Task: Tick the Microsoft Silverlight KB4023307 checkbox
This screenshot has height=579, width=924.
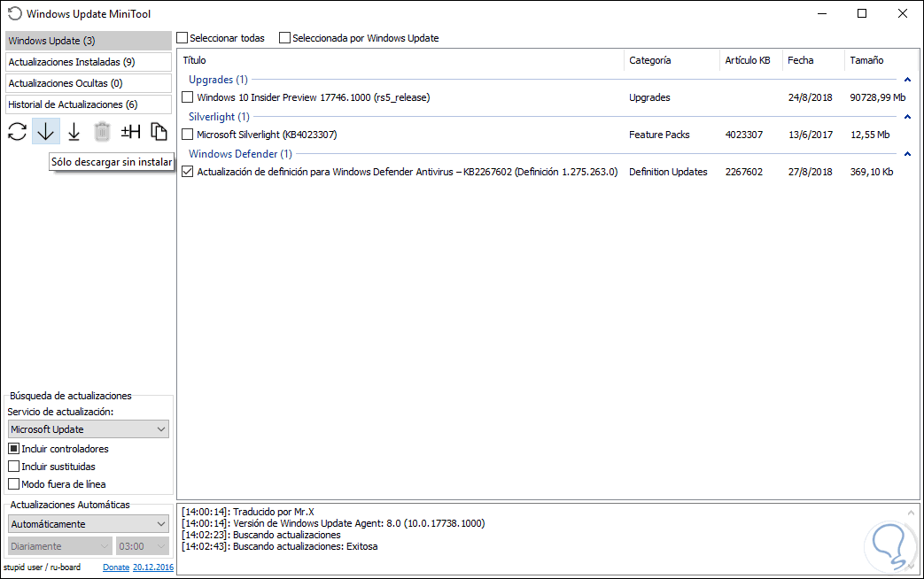Action: pyautogui.click(x=188, y=135)
